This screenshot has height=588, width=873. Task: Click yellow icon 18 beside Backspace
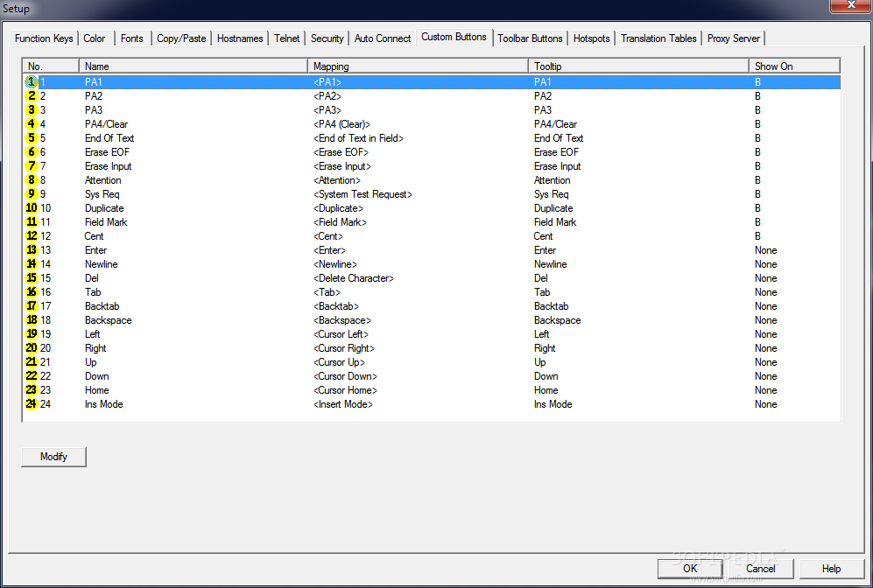point(32,320)
